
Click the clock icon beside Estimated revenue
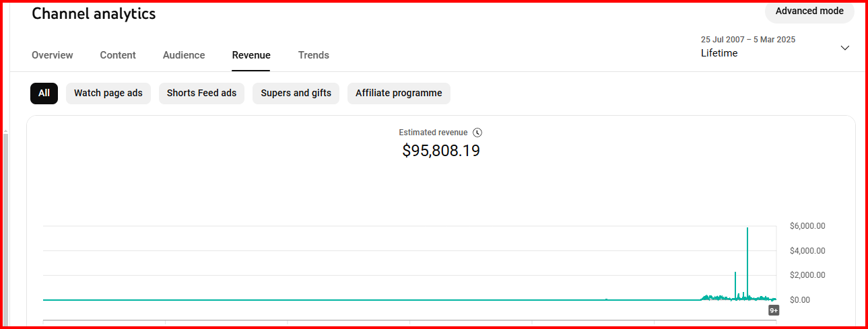click(477, 133)
